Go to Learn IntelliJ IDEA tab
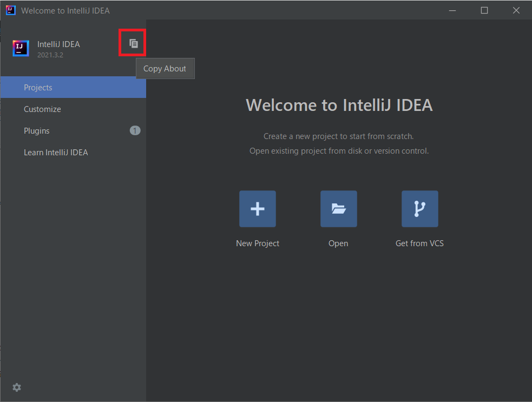This screenshot has width=532, height=402. pos(73,153)
